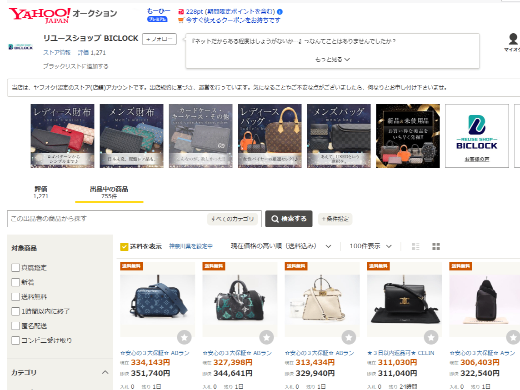The height and width of the screenshot is (390, 520).
Task: Click the Yahoo! Japan Auctions logo
Action: pos(63,15)
